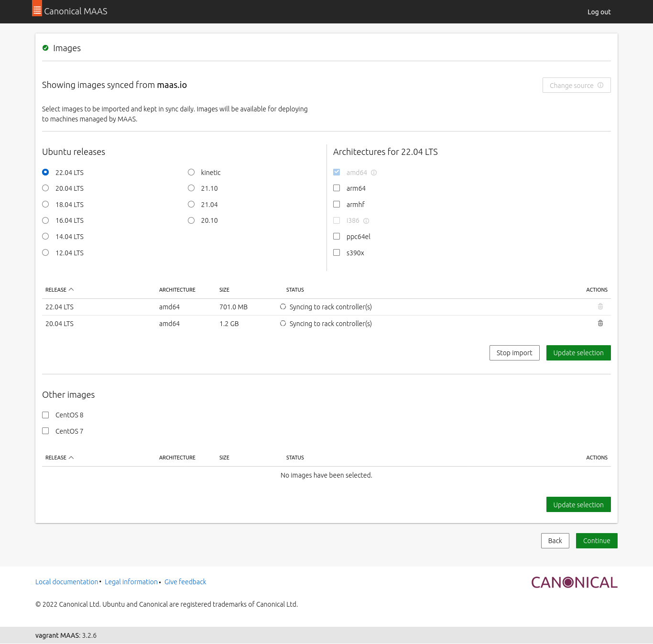Enable the armhf architecture

[x=337, y=204]
